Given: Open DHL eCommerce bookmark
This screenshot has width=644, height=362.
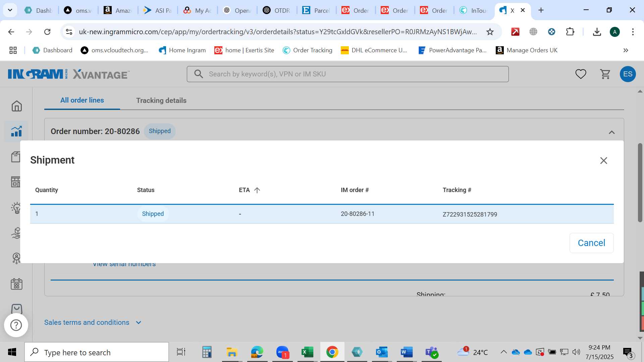Looking at the screenshot, I should [374, 50].
